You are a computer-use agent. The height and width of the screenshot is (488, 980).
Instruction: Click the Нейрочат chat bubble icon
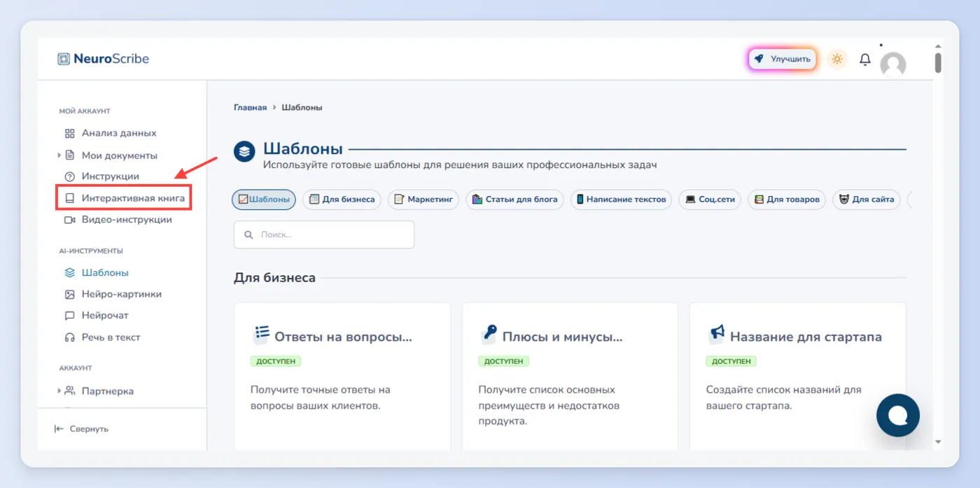click(x=69, y=316)
